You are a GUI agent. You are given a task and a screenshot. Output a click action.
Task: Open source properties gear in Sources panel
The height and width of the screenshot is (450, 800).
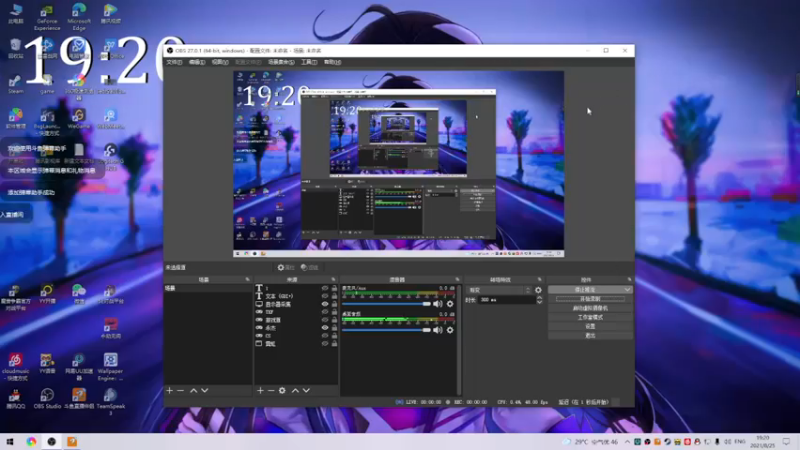(x=282, y=390)
